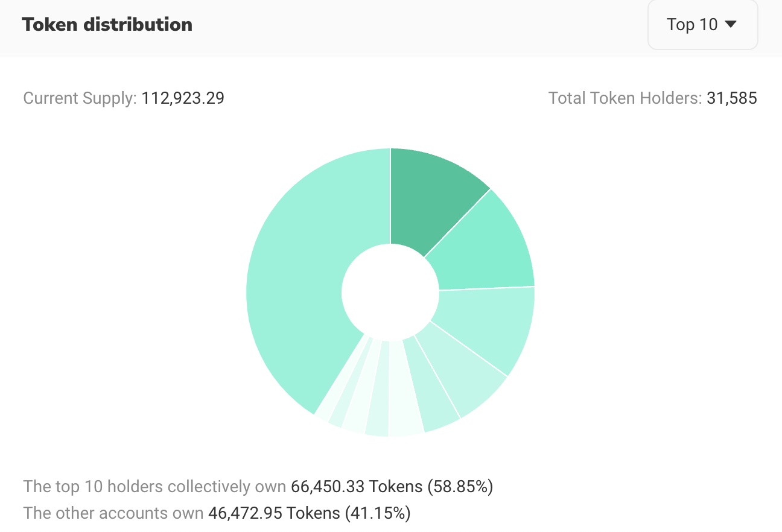Click the Total Token Holders count 31,585
The width and height of the screenshot is (782, 532).
tap(731, 98)
